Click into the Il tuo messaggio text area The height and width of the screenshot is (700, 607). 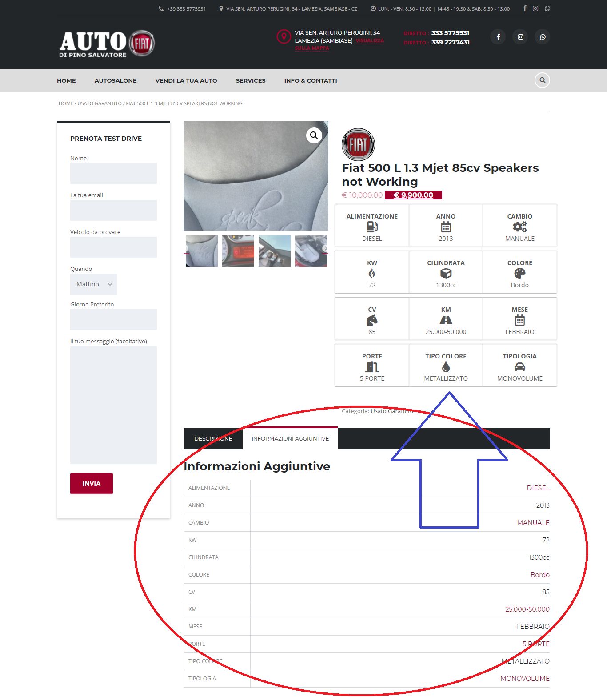click(113, 405)
